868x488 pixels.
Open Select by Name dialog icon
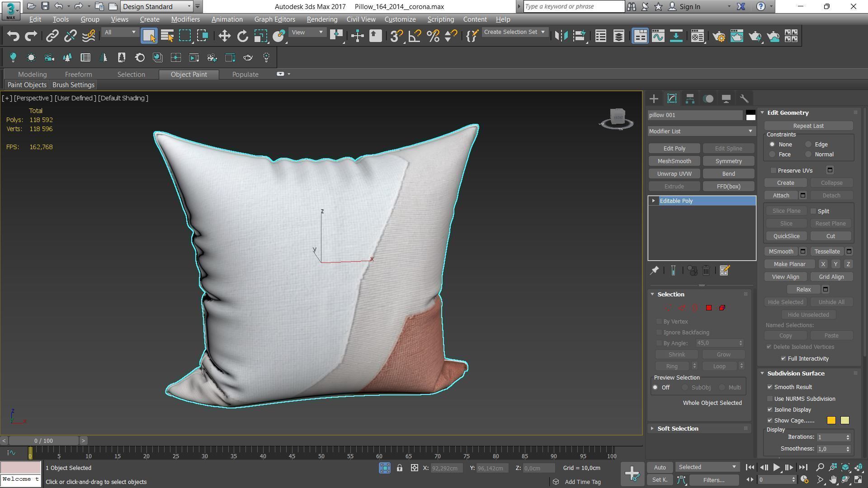coord(167,36)
